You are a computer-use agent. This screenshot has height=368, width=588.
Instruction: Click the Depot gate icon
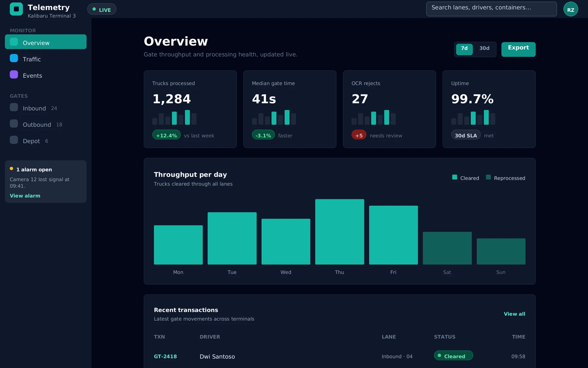click(x=14, y=140)
